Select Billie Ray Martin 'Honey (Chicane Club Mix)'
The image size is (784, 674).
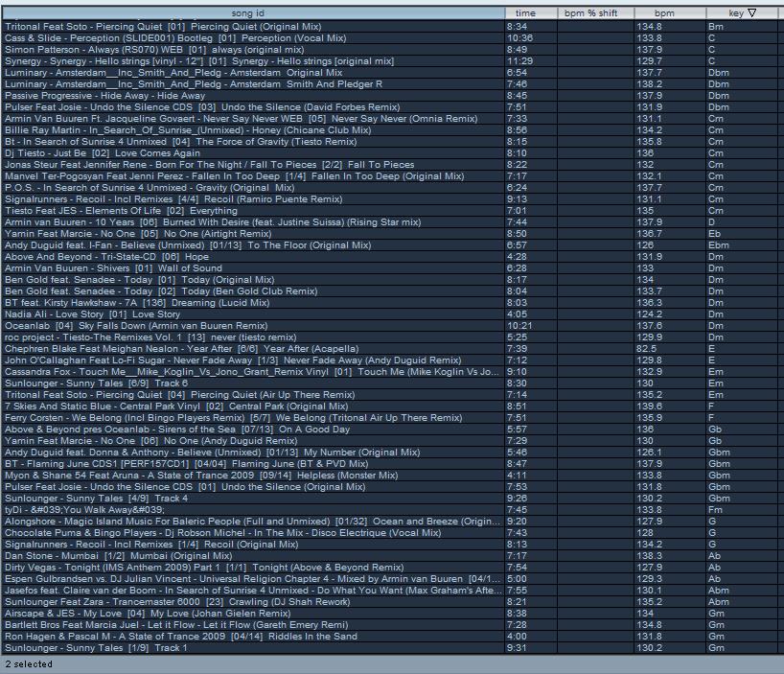pyautogui.click(x=390, y=130)
